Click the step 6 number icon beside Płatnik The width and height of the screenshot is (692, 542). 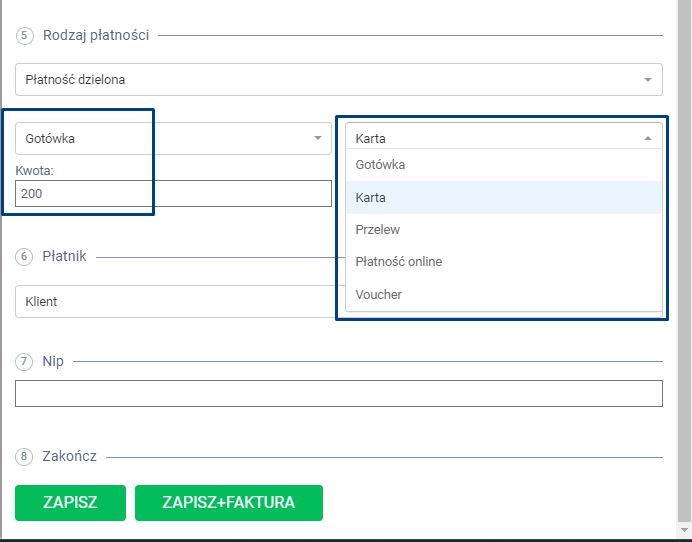(24, 256)
